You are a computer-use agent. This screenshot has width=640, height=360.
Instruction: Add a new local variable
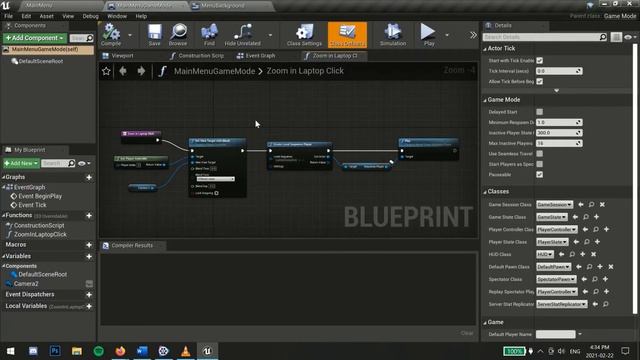89,307
